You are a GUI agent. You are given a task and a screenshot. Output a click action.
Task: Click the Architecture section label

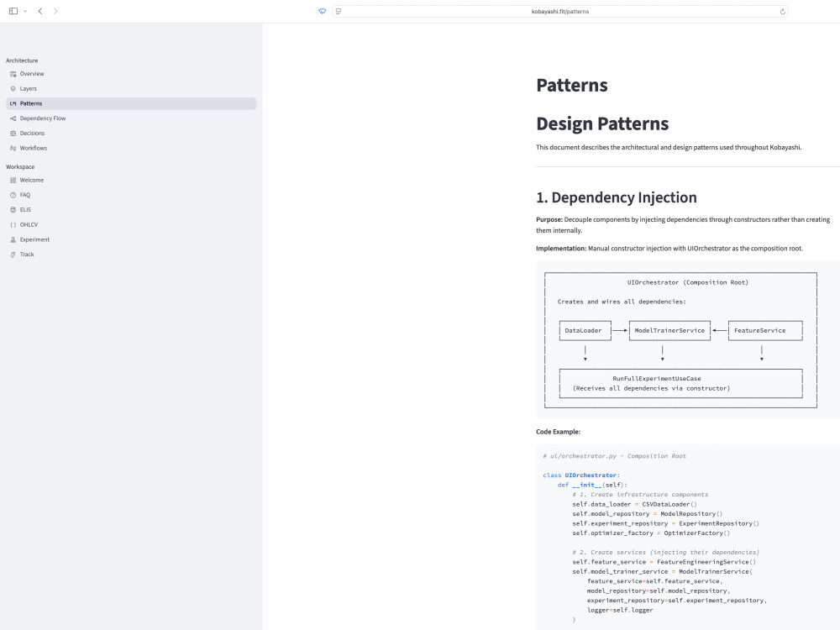[x=22, y=60]
